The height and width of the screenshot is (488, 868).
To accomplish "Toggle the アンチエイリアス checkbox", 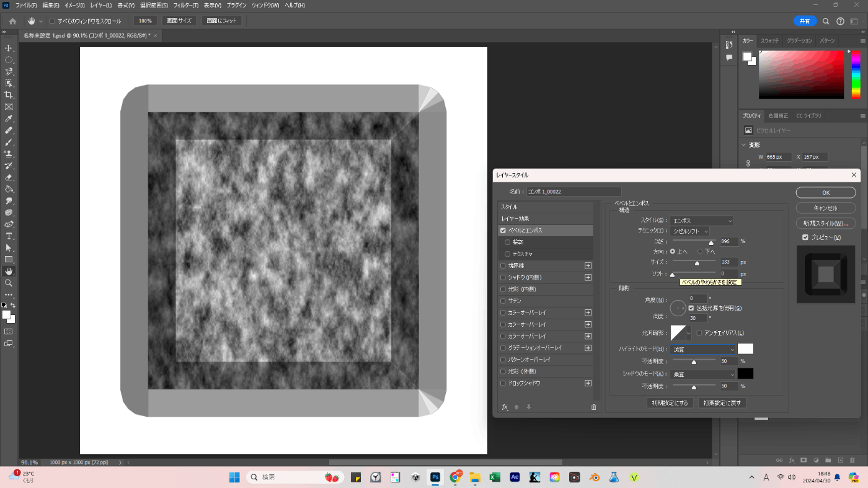I will pyautogui.click(x=699, y=333).
